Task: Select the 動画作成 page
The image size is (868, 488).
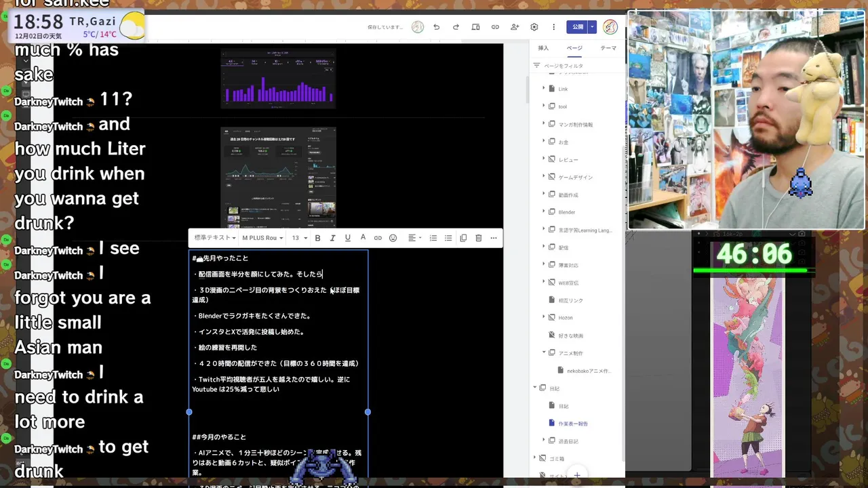Action: coord(568,195)
